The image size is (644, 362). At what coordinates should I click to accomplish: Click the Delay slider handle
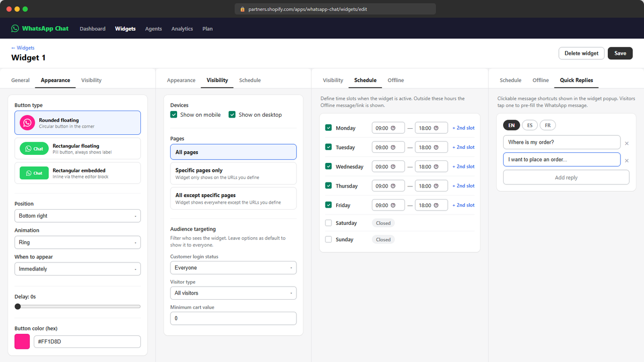[x=18, y=306]
